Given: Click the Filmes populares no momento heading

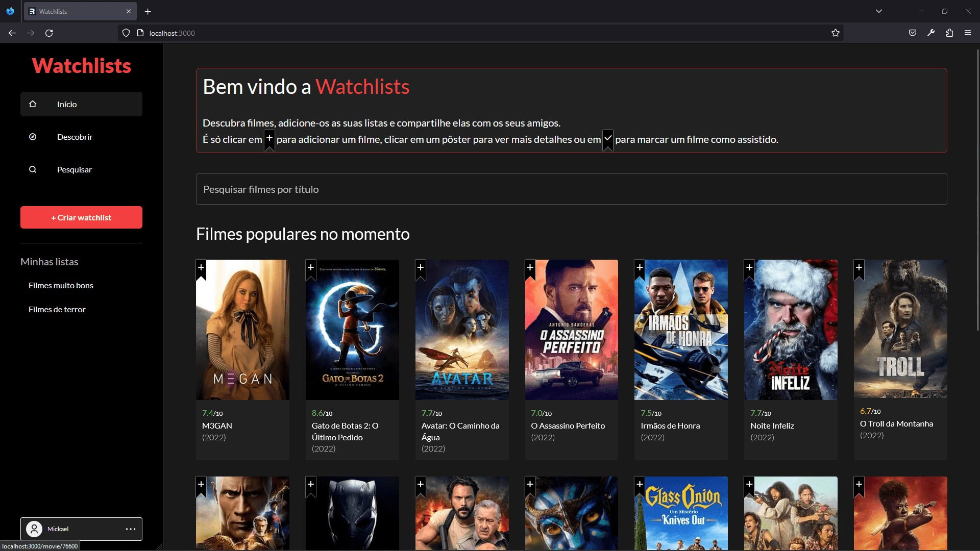Looking at the screenshot, I should point(303,234).
